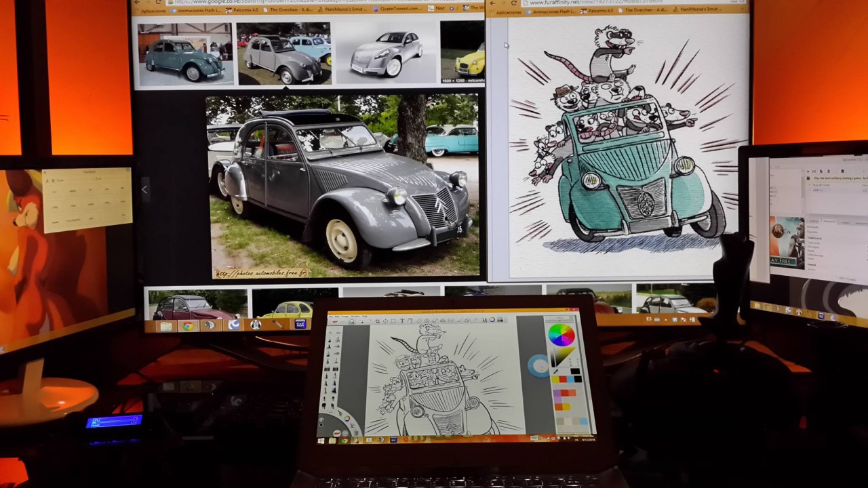
Task: Pick the eyedropper in the tablet color panel
Action: tap(556, 370)
